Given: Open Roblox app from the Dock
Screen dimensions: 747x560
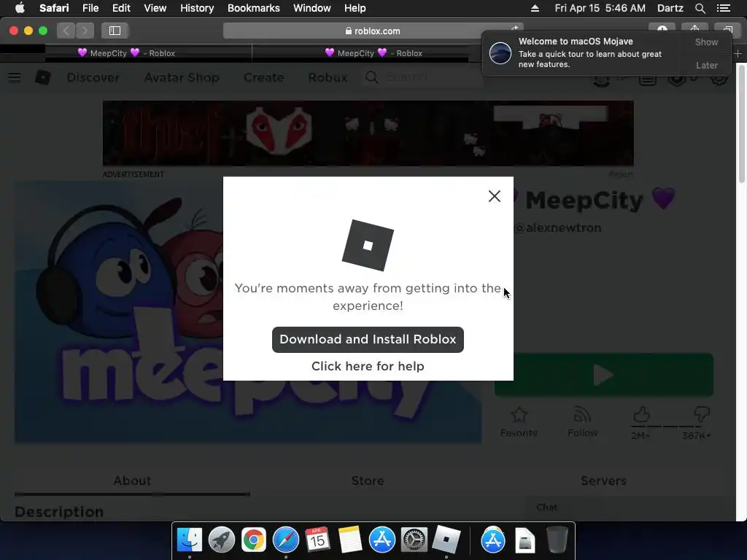Looking at the screenshot, I should tap(446, 540).
